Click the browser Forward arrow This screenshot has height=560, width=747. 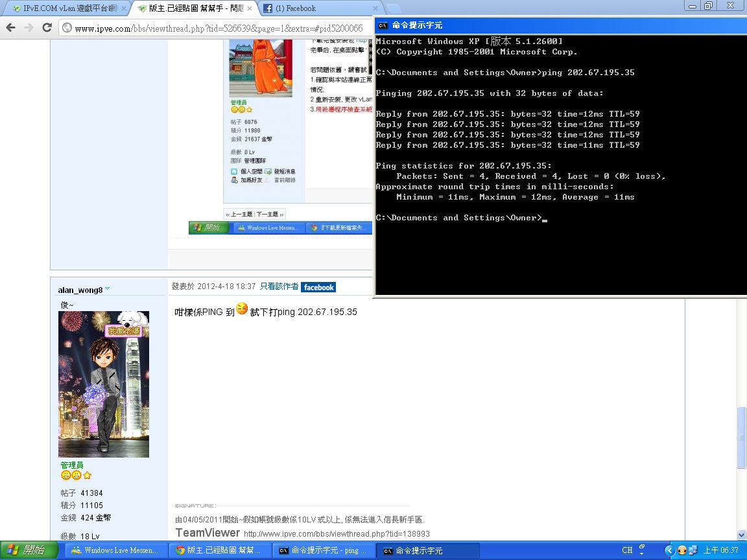pos(29,28)
